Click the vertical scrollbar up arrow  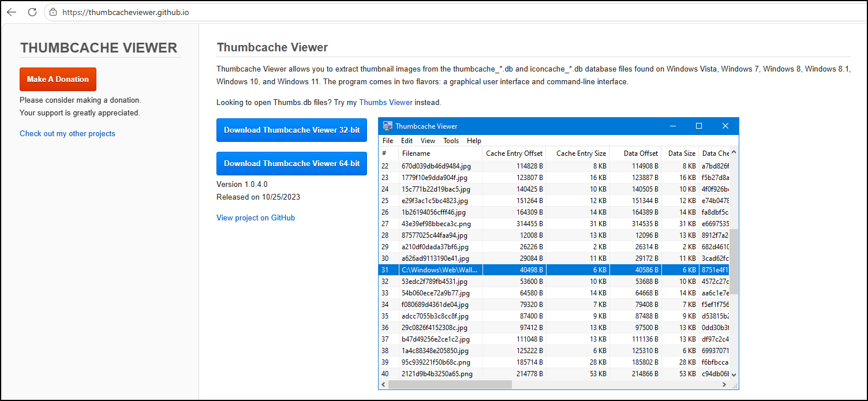(x=734, y=153)
